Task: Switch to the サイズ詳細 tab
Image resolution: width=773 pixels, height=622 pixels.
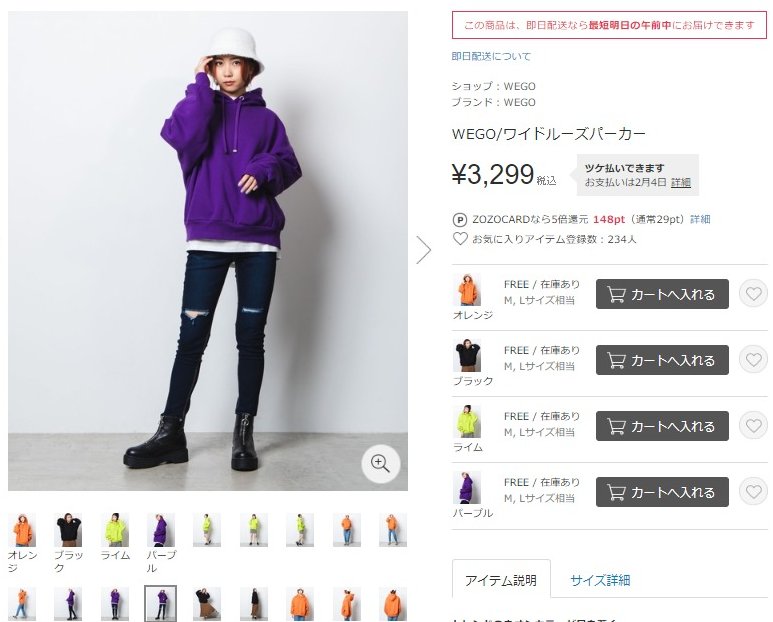Action: (x=600, y=580)
